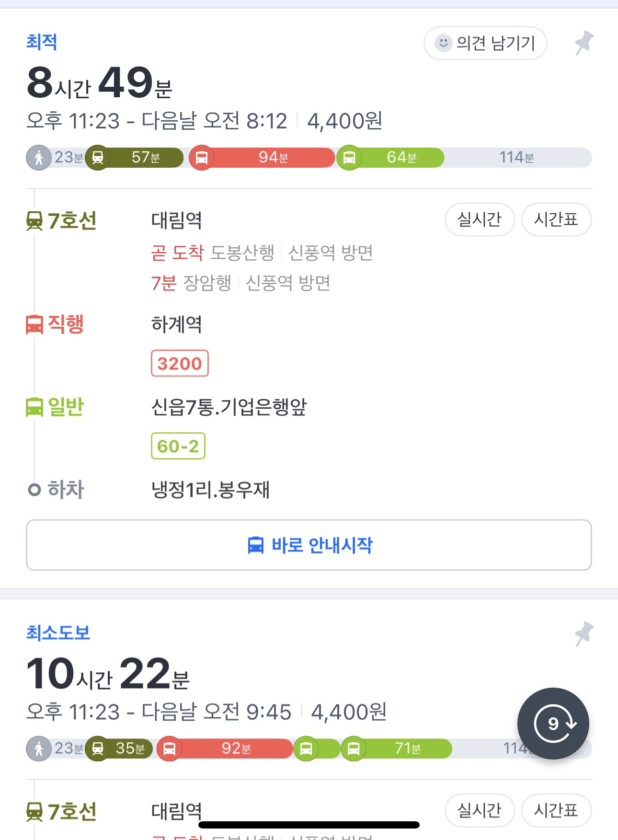Screen dimensions: 618x840
Task: Start guidance with 바로 안내시작
Action: coord(309,545)
